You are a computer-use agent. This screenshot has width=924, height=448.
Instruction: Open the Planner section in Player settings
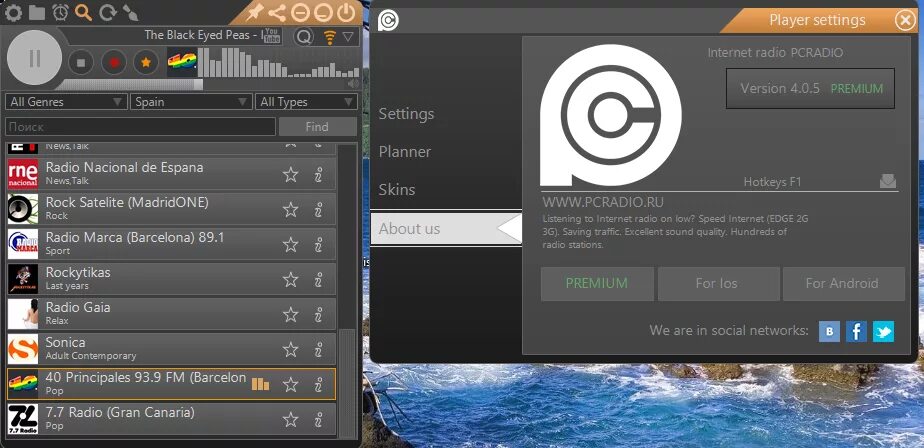pyautogui.click(x=405, y=151)
